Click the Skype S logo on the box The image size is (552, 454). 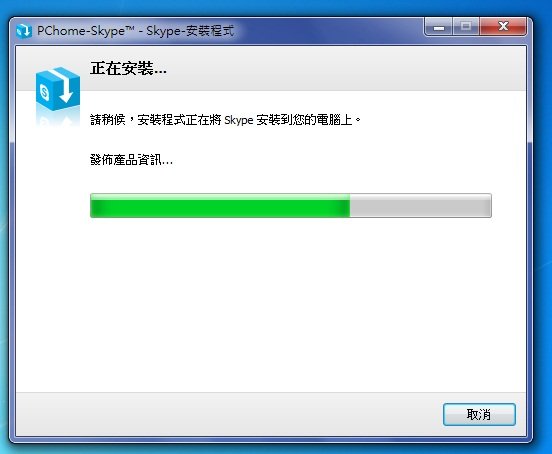45,92
